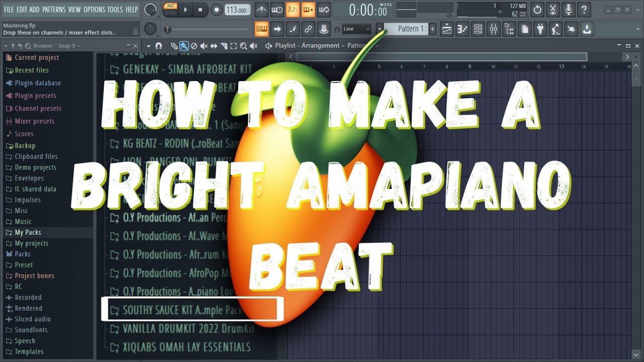Open the Playlist view icon
The width and height of the screenshot is (644, 362).
click(447, 29)
